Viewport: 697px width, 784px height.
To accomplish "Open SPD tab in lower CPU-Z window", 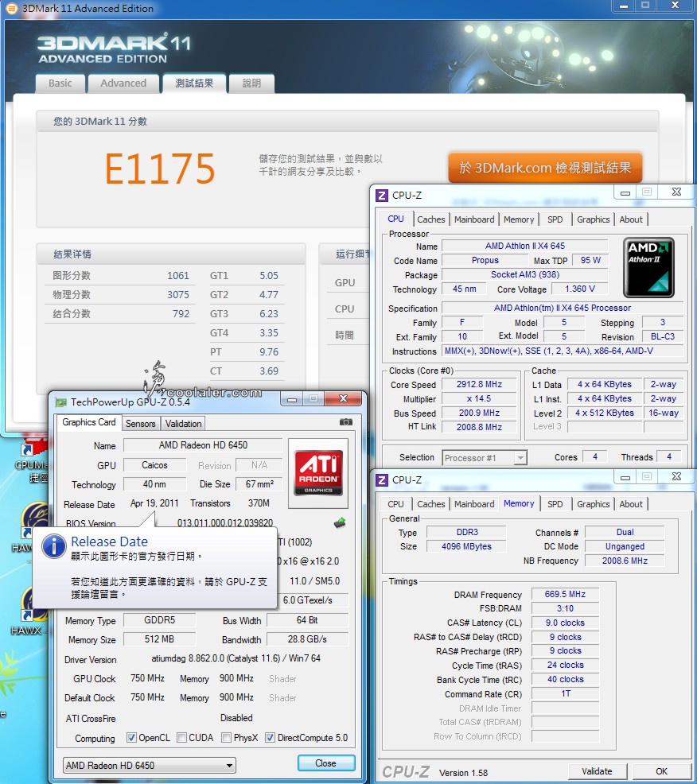I will (555, 504).
